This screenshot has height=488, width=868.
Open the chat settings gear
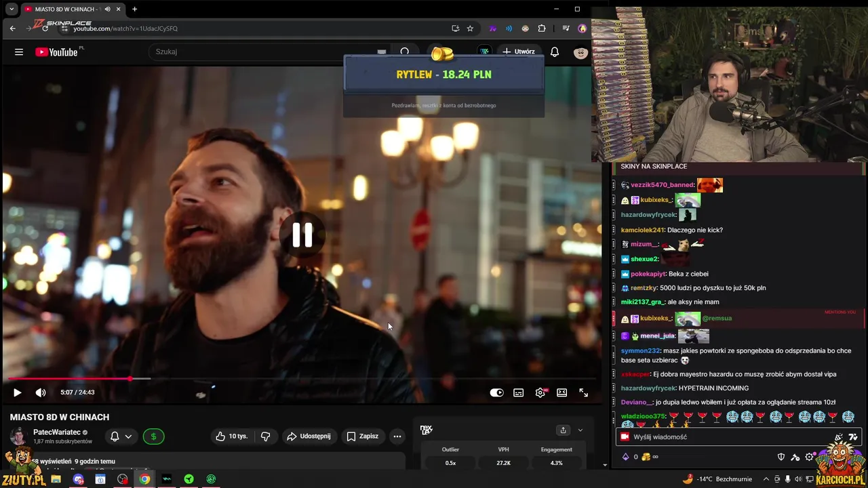pyautogui.click(x=809, y=457)
